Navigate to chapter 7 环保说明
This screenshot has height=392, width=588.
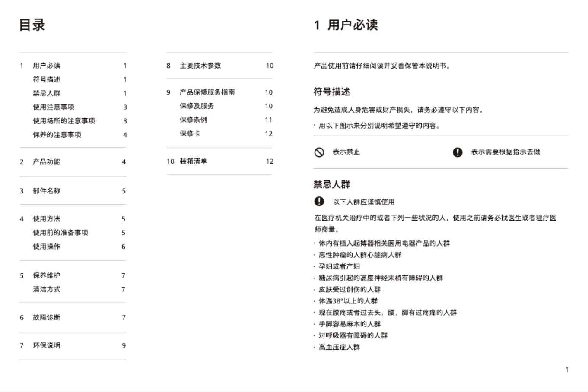47,345
